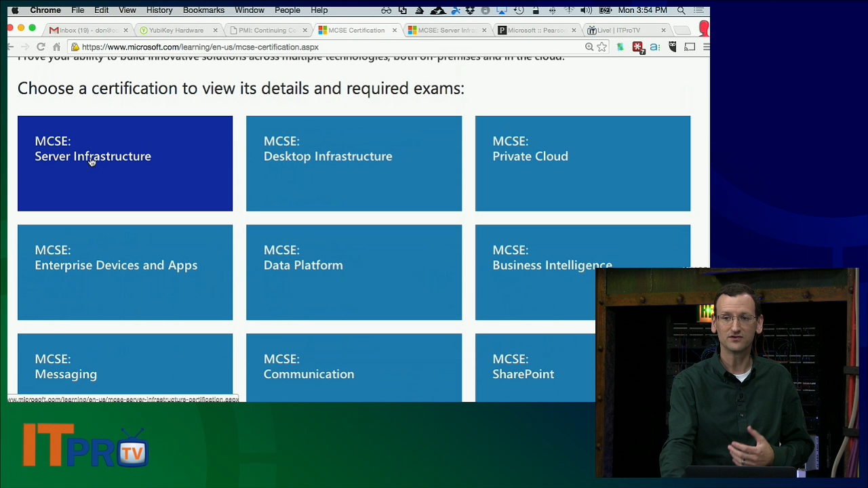868x488 pixels.
Task: Close the Inbox tab
Action: pos(125,30)
